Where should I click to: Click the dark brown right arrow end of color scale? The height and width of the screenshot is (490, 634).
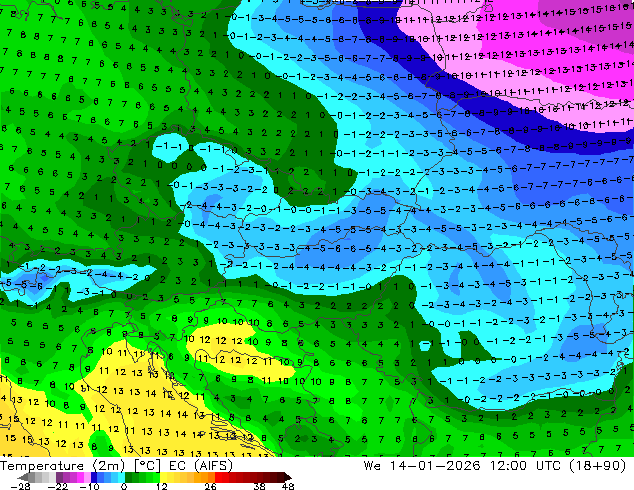click(287, 477)
